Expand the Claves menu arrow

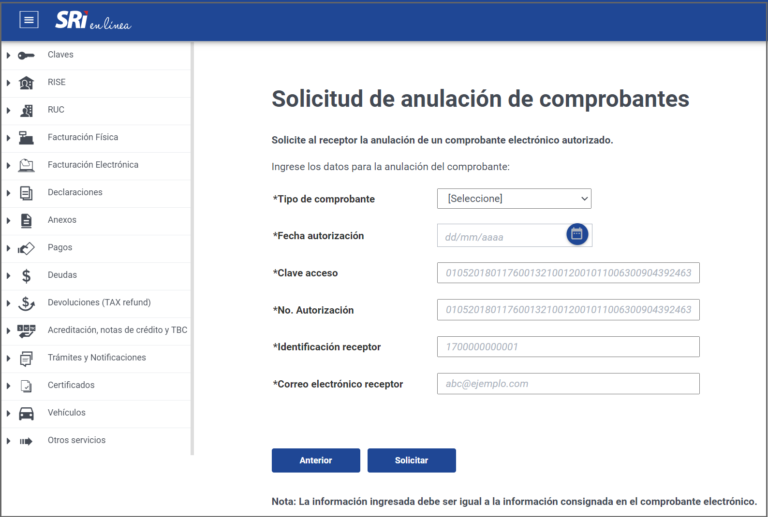click(x=8, y=55)
